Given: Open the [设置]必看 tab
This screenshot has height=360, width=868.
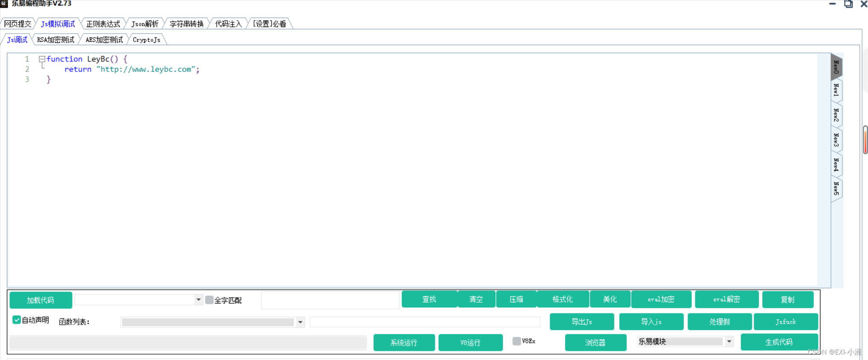Looking at the screenshot, I should [269, 24].
